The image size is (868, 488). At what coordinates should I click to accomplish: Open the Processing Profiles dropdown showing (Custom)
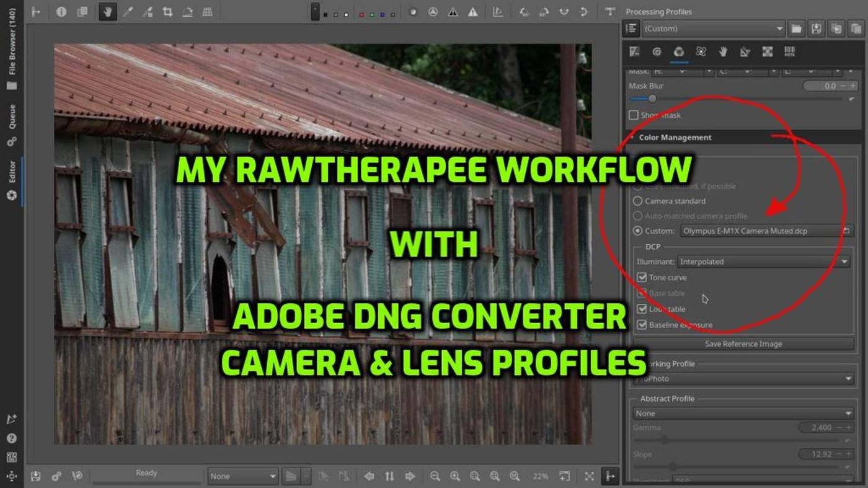click(x=714, y=29)
